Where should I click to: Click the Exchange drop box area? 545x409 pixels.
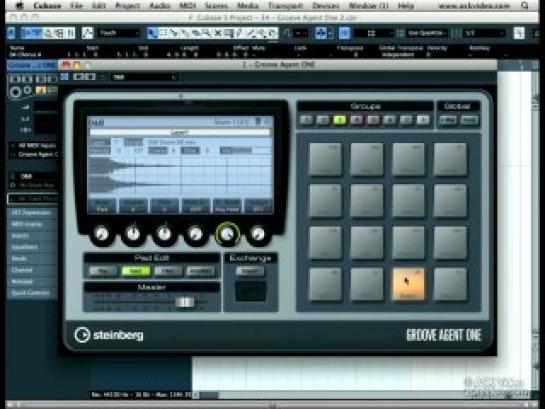point(250,291)
